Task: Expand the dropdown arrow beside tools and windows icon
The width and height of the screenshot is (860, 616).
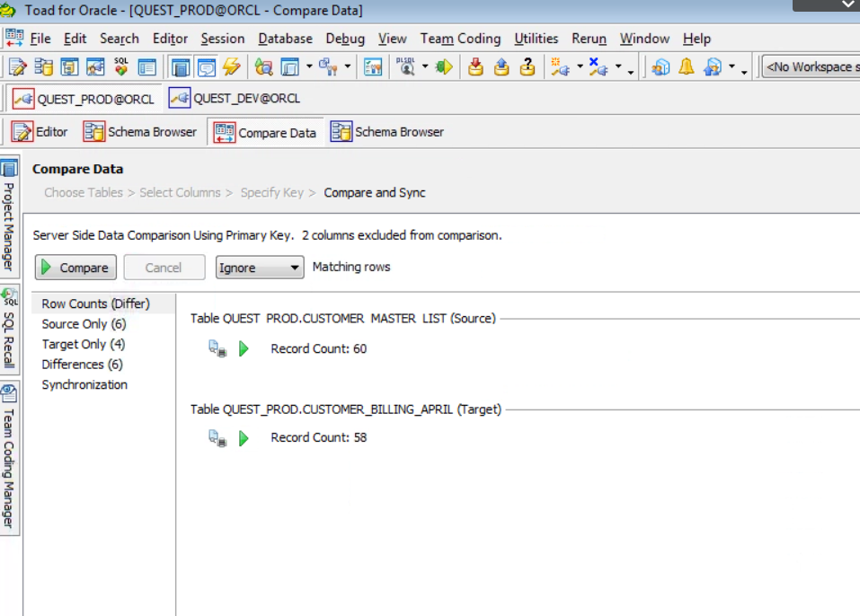Action: pyautogui.click(x=347, y=66)
